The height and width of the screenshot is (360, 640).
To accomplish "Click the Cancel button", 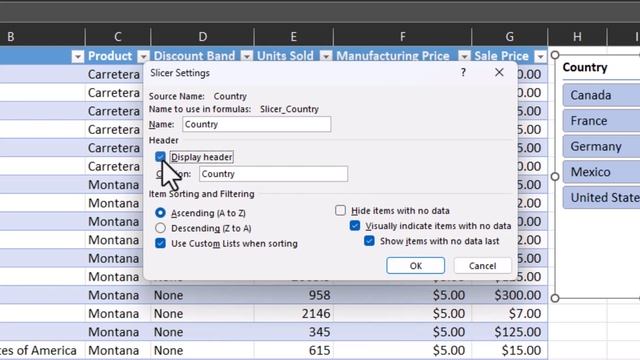I will click(x=482, y=266).
